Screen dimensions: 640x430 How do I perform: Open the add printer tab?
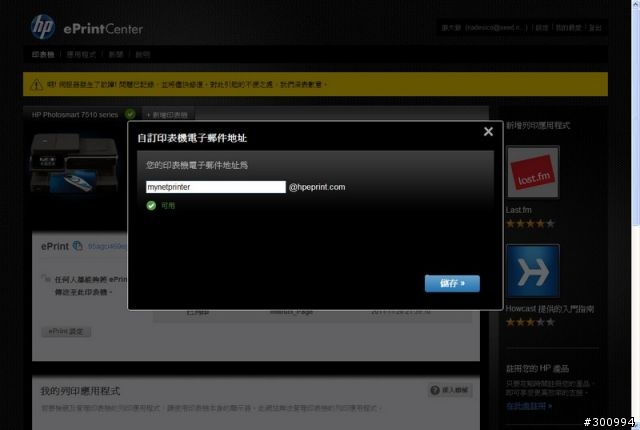tap(168, 115)
